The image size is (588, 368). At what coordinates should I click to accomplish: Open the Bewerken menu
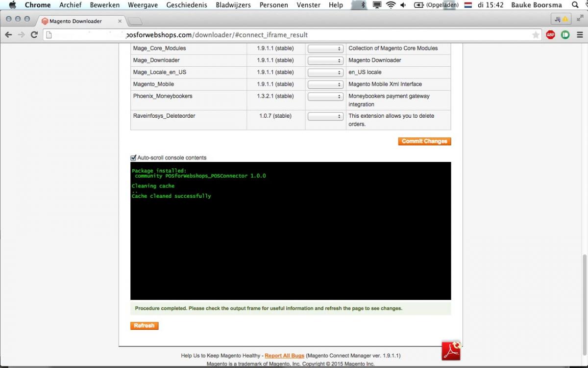(x=105, y=5)
